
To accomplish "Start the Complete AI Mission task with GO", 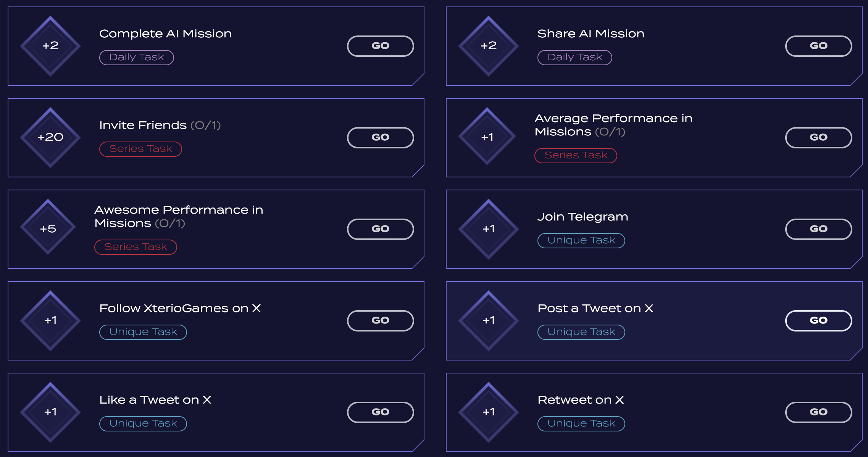I will tap(380, 46).
